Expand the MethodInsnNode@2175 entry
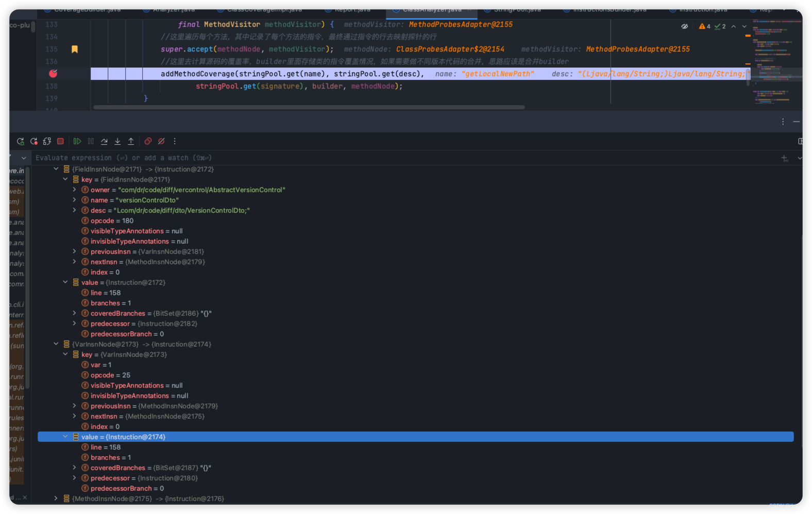Viewport: 812px width, 514px height. 56,499
